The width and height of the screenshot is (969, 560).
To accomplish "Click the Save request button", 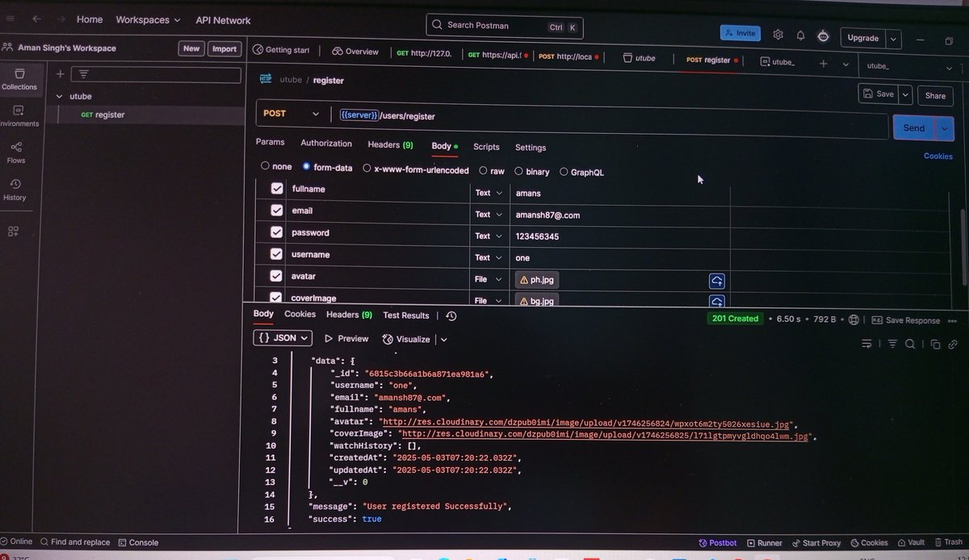I will tap(878, 94).
